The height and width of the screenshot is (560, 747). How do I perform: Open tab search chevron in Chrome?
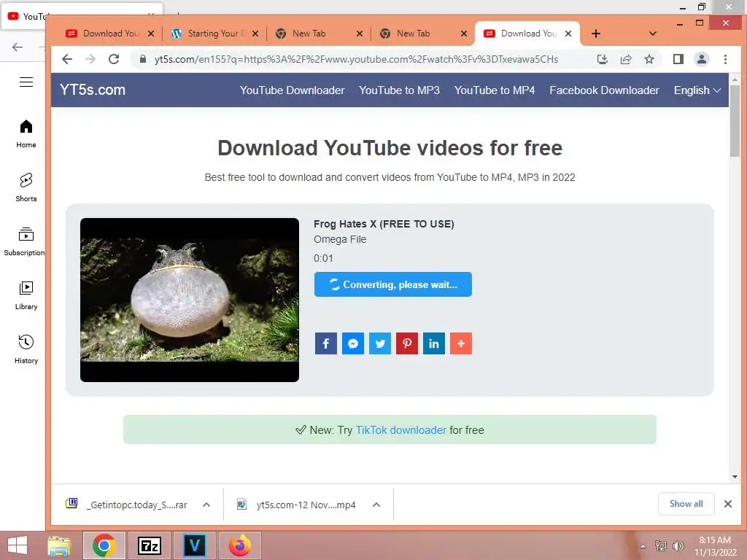[653, 34]
